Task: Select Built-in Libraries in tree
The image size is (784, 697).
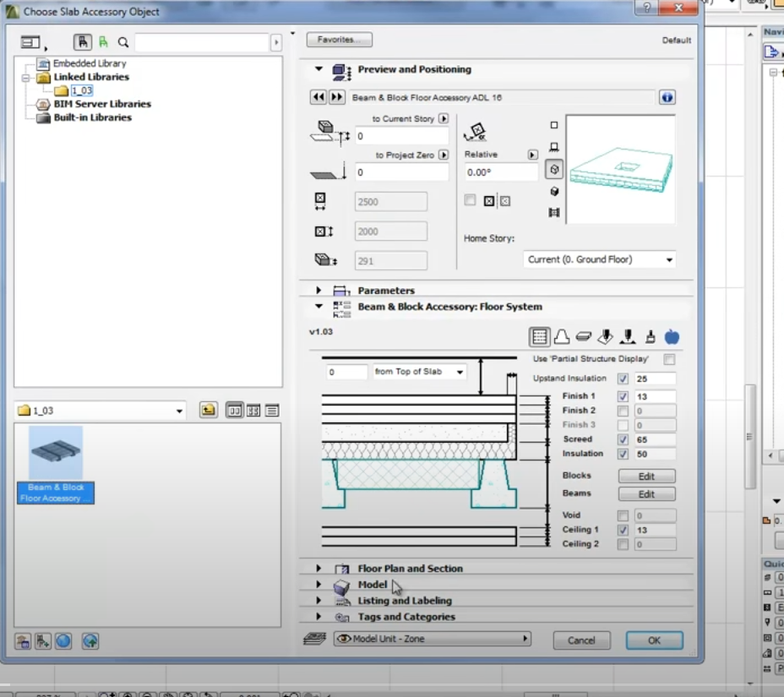Action: click(x=92, y=117)
